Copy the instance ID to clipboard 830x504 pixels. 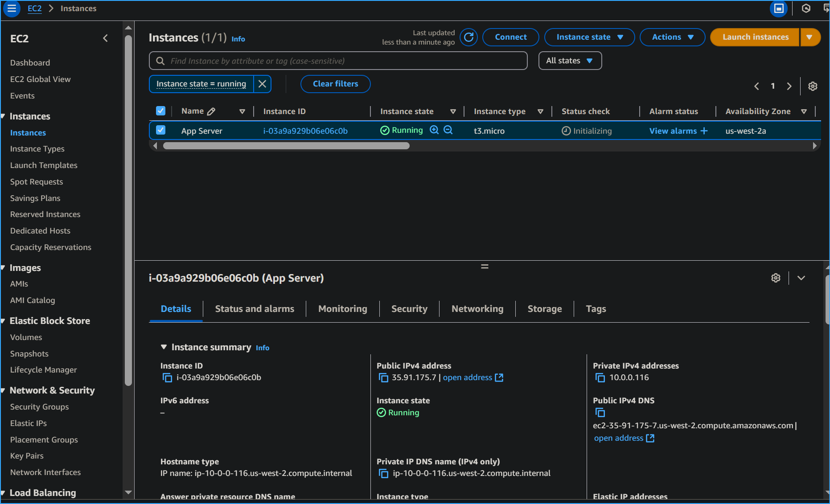click(x=167, y=377)
